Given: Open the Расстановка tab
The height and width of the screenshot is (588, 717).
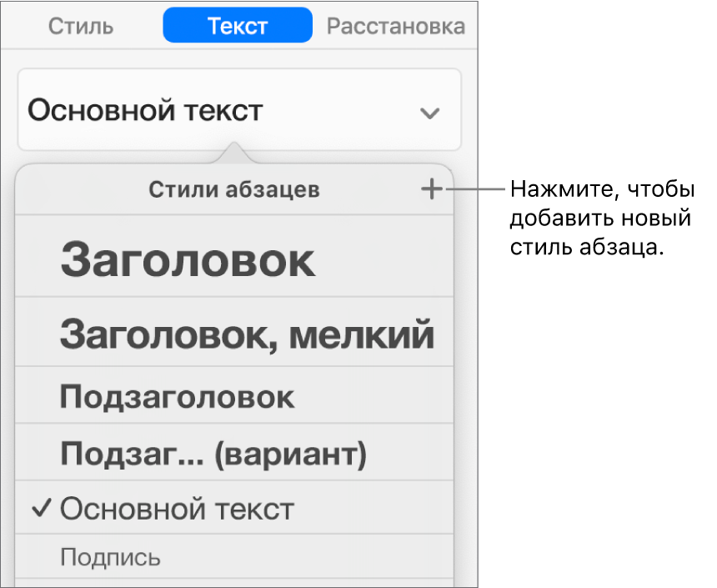Looking at the screenshot, I should [x=396, y=26].
